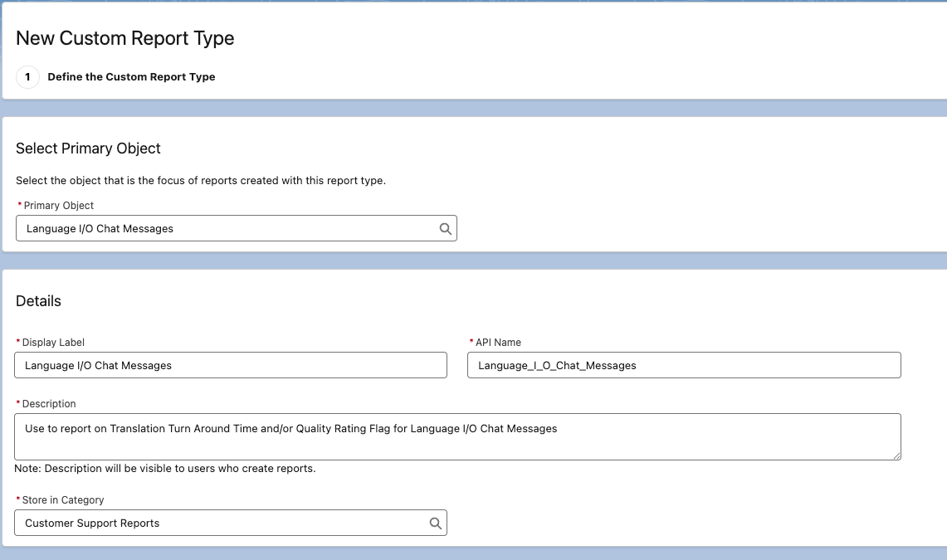Click the 'Primary Object' field label
Viewport: 947px width, 560px height.
(59, 206)
